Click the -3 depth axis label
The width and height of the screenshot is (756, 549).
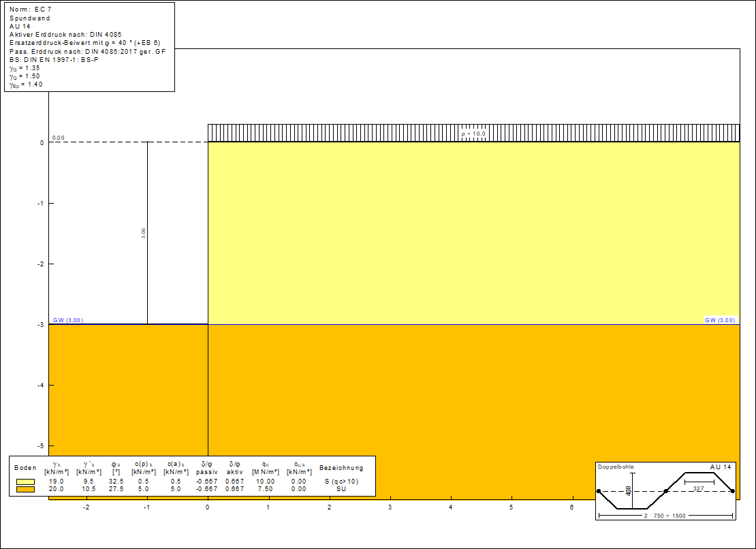tap(41, 325)
